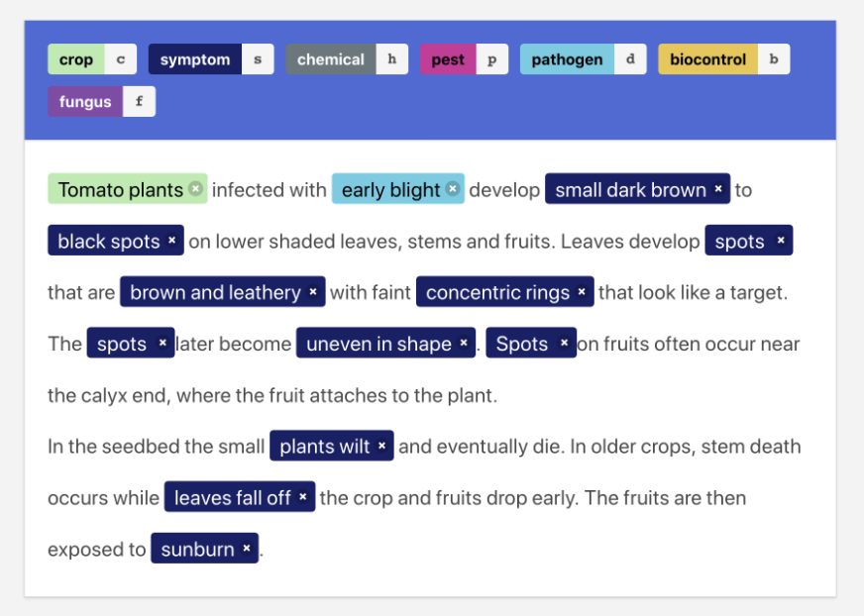Delete the 'concentric rings' symptom tag
Viewport: 864px width, 616px height.
coord(582,292)
